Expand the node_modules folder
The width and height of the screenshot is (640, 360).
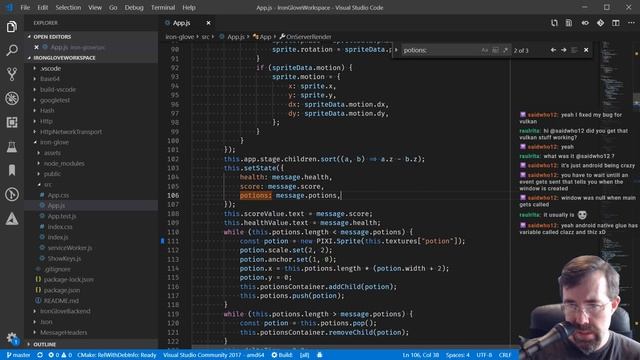tap(64, 163)
